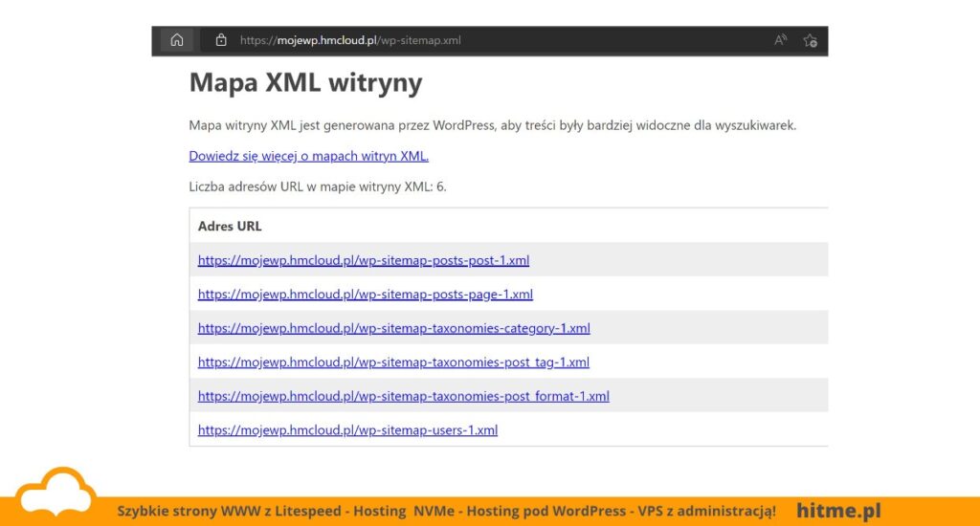
Task: Activate the Read aloud icon
Action: pos(780,40)
